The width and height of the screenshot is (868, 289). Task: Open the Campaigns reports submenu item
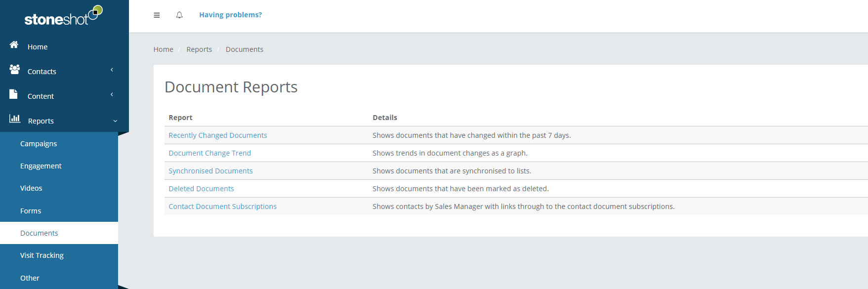tap(39, 144)
